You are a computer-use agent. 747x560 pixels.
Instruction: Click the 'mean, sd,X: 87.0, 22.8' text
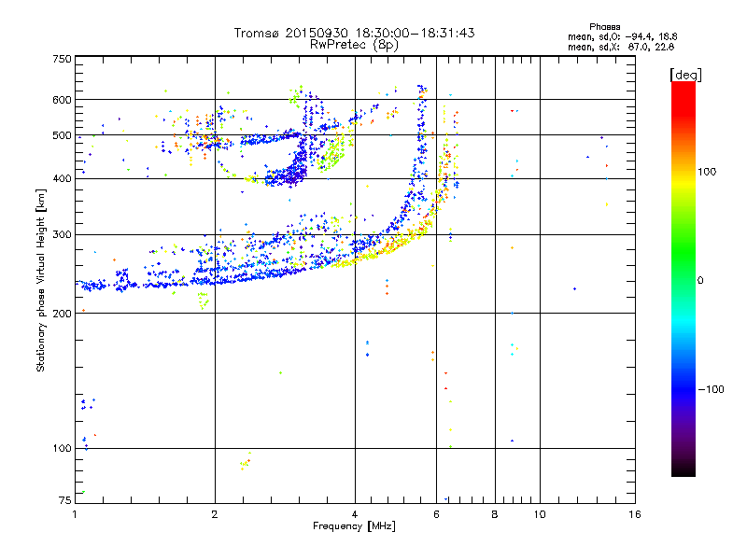tap(621, 47)
